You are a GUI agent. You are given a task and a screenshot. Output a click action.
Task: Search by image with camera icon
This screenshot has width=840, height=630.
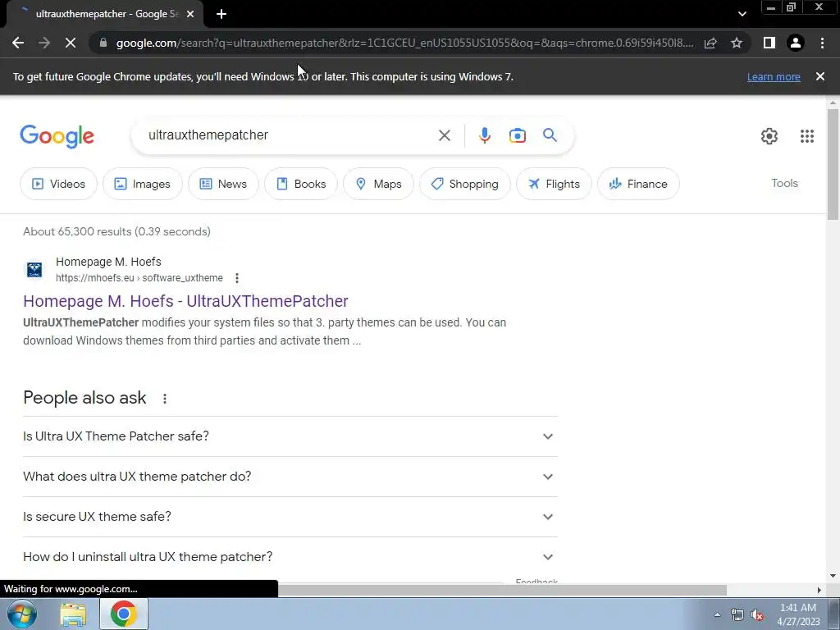point(517,135)
